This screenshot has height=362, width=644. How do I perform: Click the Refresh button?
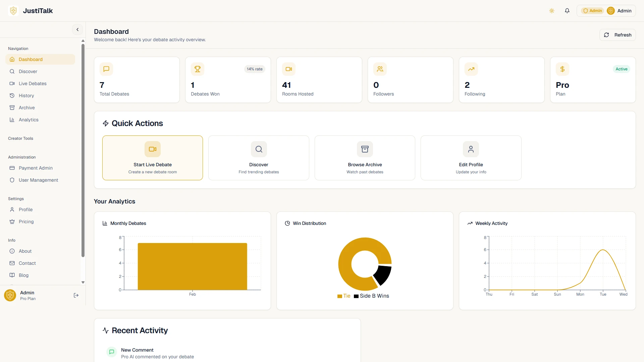pos(618,35)
